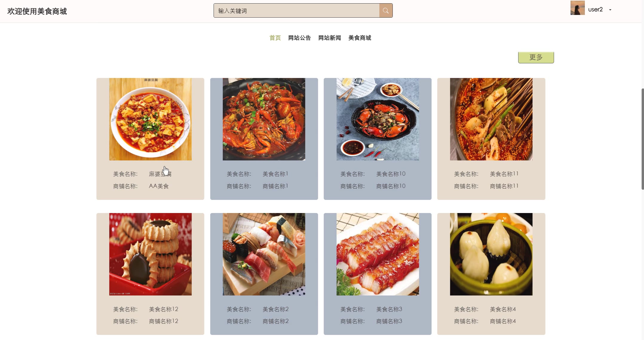Open the dumplings 美食名称4 photo
This screenshot has width=644, height=340.
point(491,254)
